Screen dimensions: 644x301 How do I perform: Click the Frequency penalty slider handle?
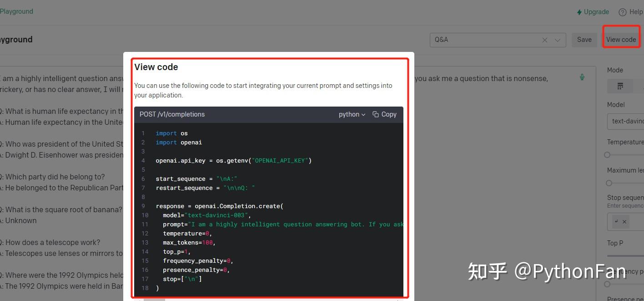tap(607, 284)
